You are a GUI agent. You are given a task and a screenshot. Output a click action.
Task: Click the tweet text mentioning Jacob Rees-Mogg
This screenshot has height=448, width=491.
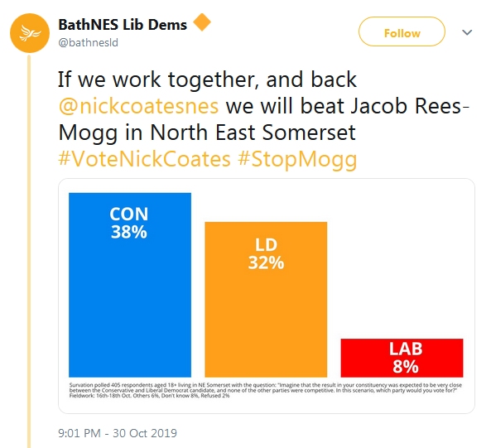263,106
